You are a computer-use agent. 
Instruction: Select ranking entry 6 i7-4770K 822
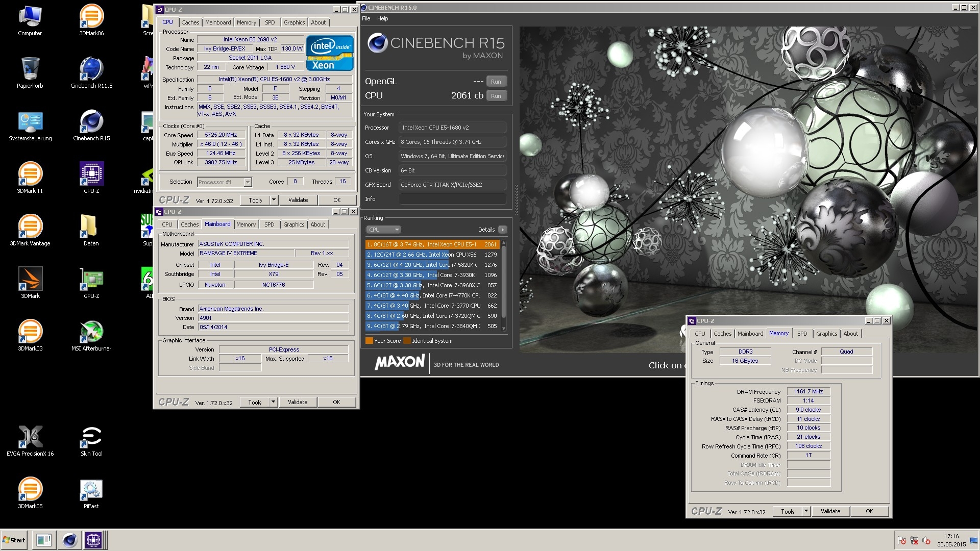coord(432,295)
